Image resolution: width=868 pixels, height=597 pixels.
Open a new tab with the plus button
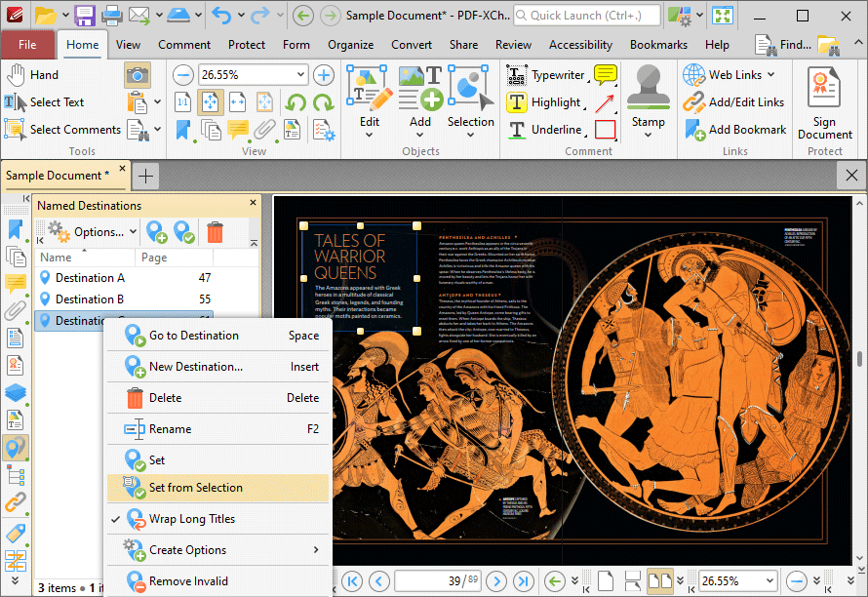click(x=145, y=177)
